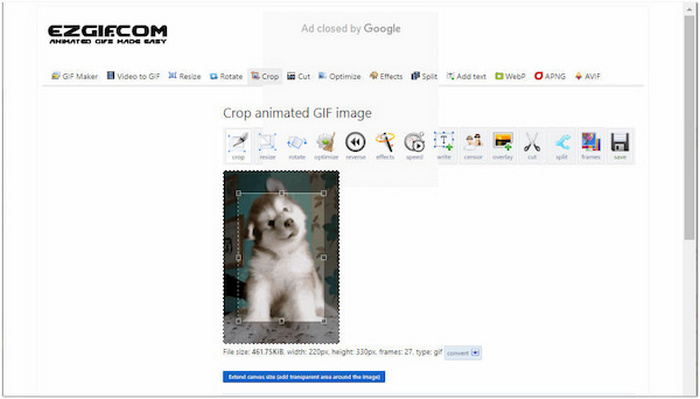Open the write text tool icon
The height and width of the screenshot is (399, 700).
[444, 146]
